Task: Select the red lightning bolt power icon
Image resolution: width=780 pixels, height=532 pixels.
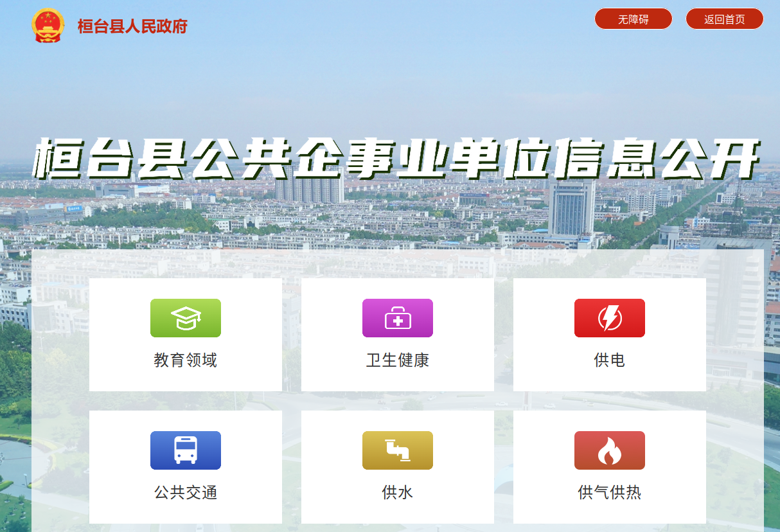Action: click(610, 318)
